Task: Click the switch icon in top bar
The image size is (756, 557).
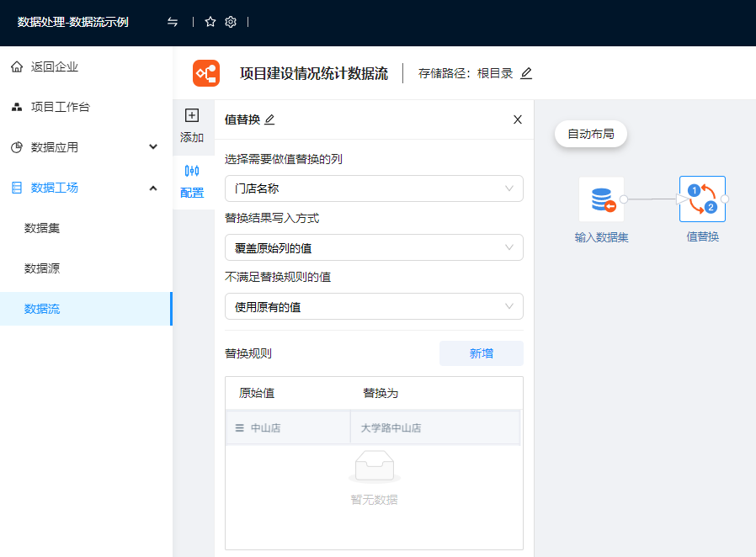Action: click(x=173, y=22)
